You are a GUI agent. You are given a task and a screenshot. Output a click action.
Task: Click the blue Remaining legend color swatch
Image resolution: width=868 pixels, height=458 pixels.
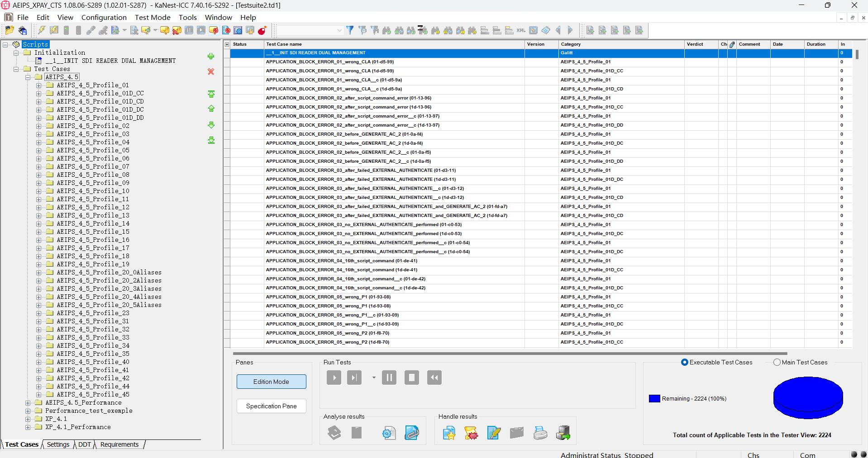pyautogui.click(x=654, y=398)
